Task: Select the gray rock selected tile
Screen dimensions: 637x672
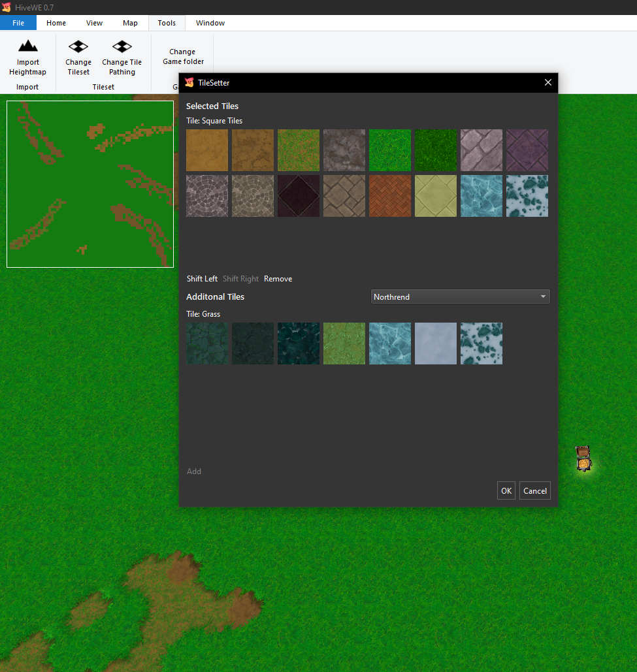Action: (x=344, y=150)
